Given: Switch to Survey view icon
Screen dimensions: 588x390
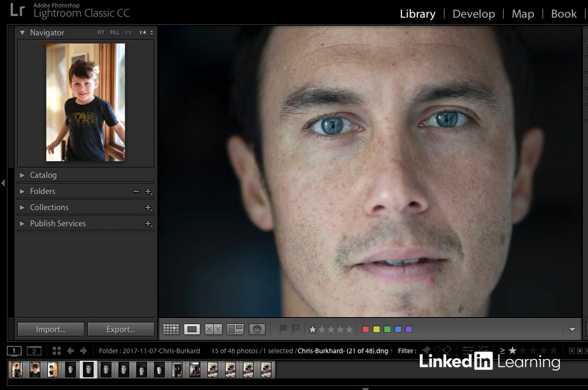Looking at the screenshot, I should point(235,329).
